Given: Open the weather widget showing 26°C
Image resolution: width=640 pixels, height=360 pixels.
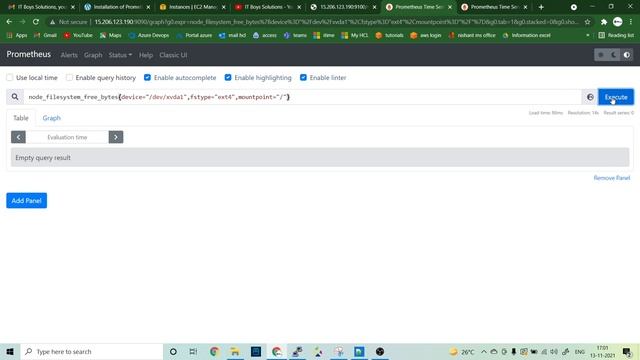Looking at the screenshot, I should (462, 351).
